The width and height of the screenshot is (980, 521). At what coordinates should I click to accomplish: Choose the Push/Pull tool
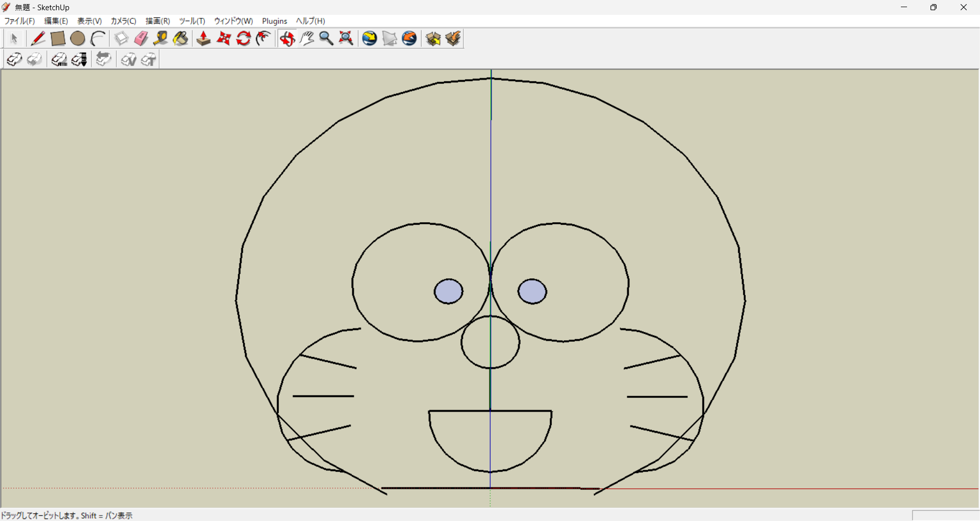pyautogui.click(x=204, y=38)
